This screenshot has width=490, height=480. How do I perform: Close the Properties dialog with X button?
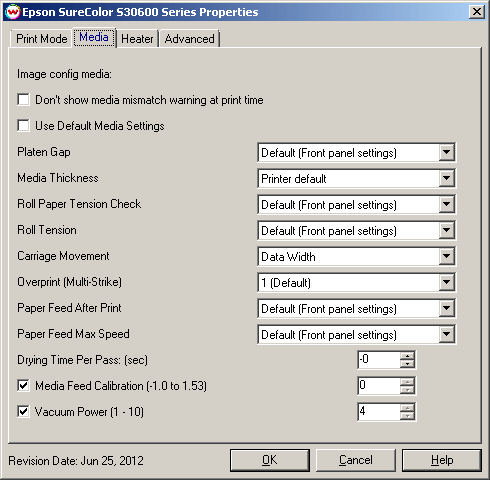(x=477, y=12)
